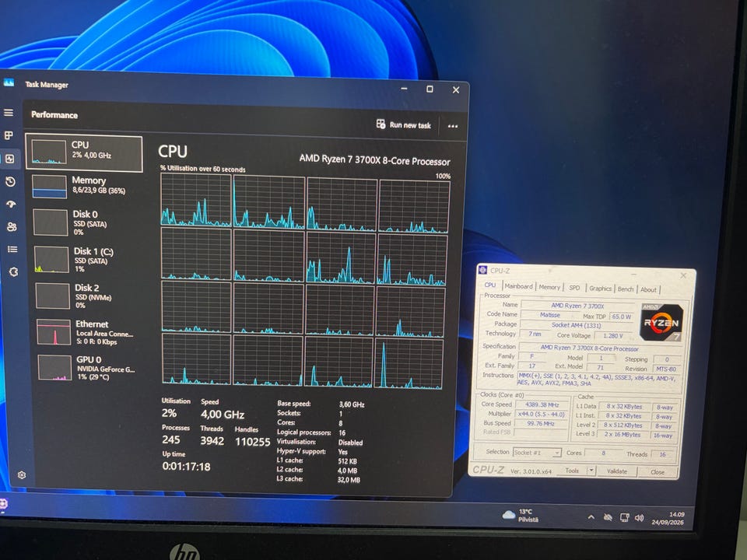Open the volume speaker icon in tray
The height and width of the screenshot is (560, 747).
click(640, 518)
